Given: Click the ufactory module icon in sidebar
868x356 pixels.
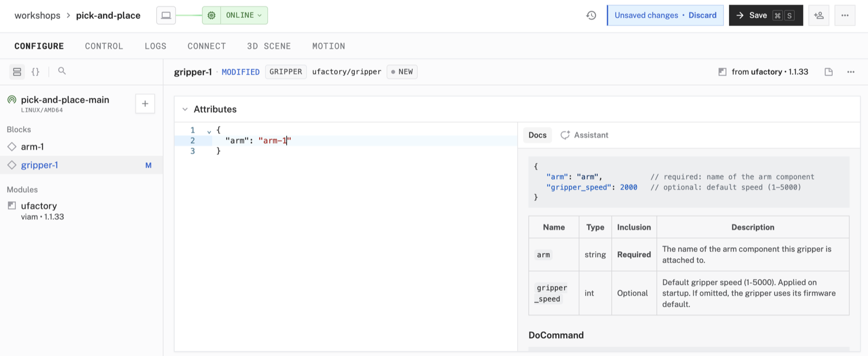Looking at the screenshot, I should (11, 206).
